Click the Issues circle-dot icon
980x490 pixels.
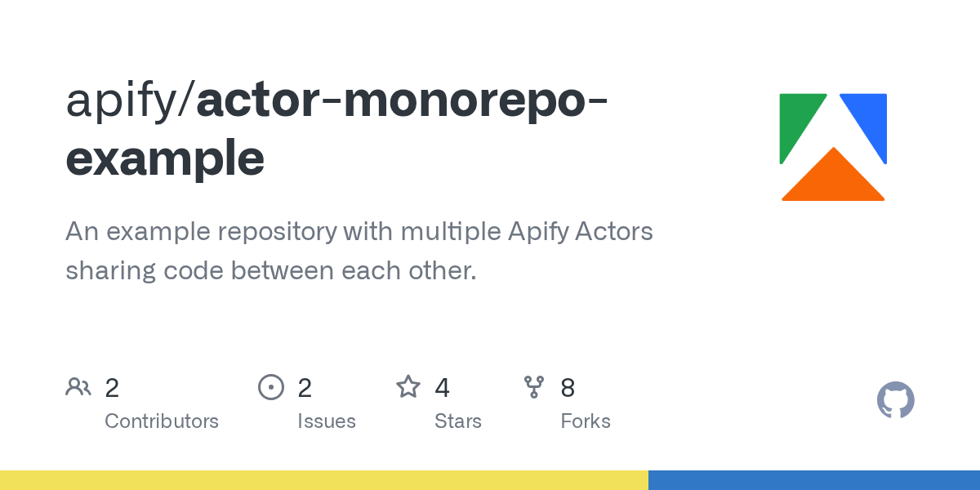[270, 387]
